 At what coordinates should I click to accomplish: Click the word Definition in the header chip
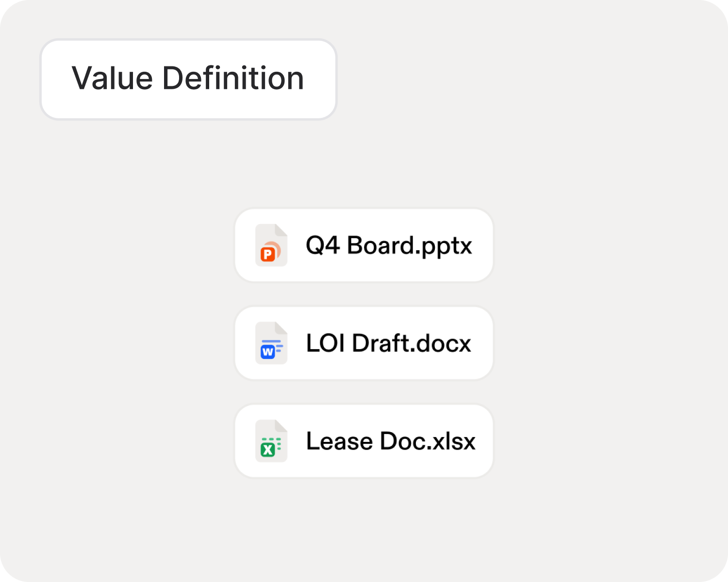233,78
